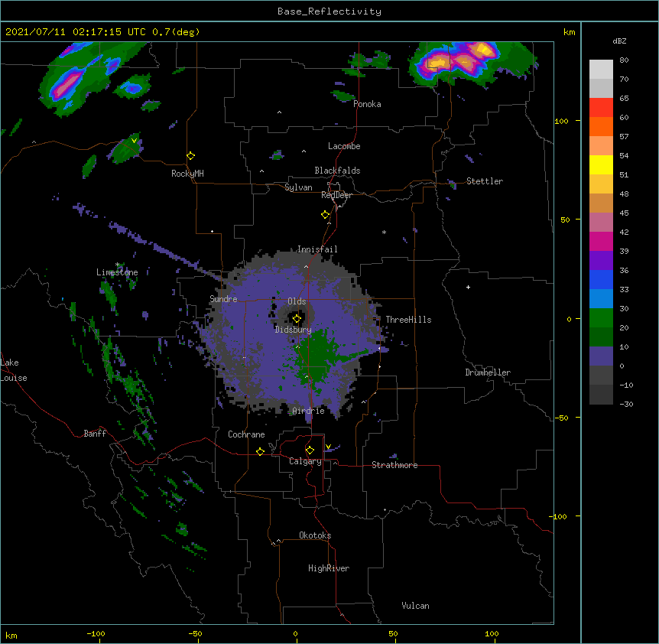659x644 pixels.
Task: Click the blue 36 dBZ legend color
Action: point(601,279)
